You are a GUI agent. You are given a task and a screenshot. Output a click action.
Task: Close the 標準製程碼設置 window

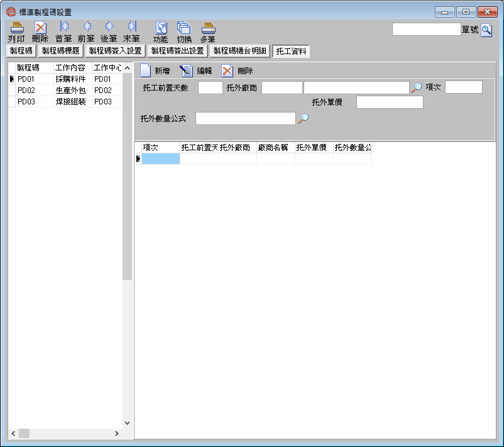click(487, 12)
